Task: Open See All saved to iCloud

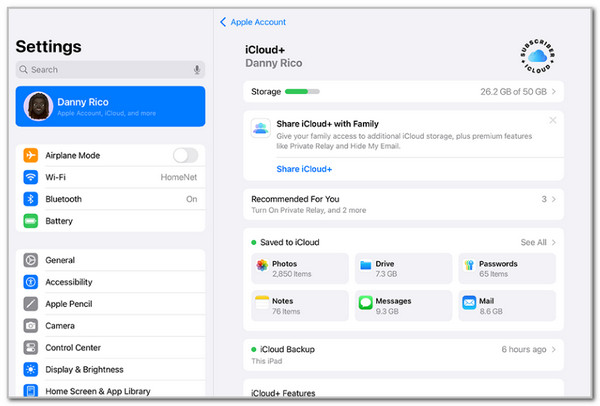Action: (538, 242)
